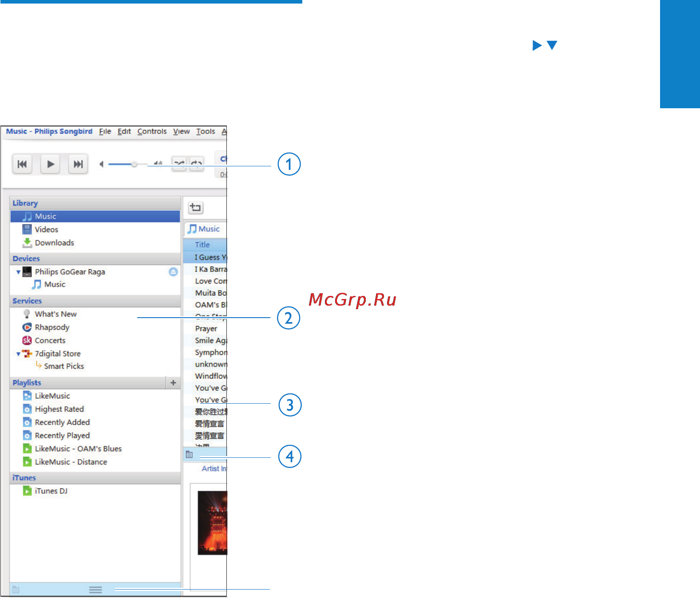
Task: Adjust the volume slider knob
Action: pyautogui.click(x=134, y=164)
